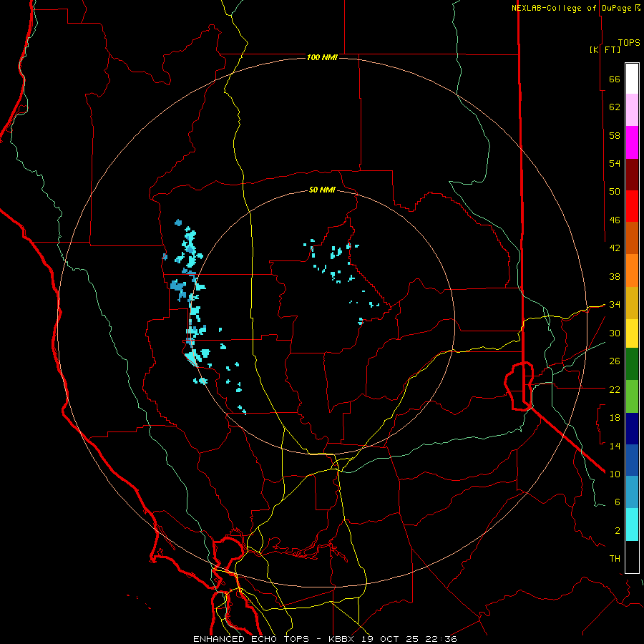Click the '2' legend value

tap(618, 531)
